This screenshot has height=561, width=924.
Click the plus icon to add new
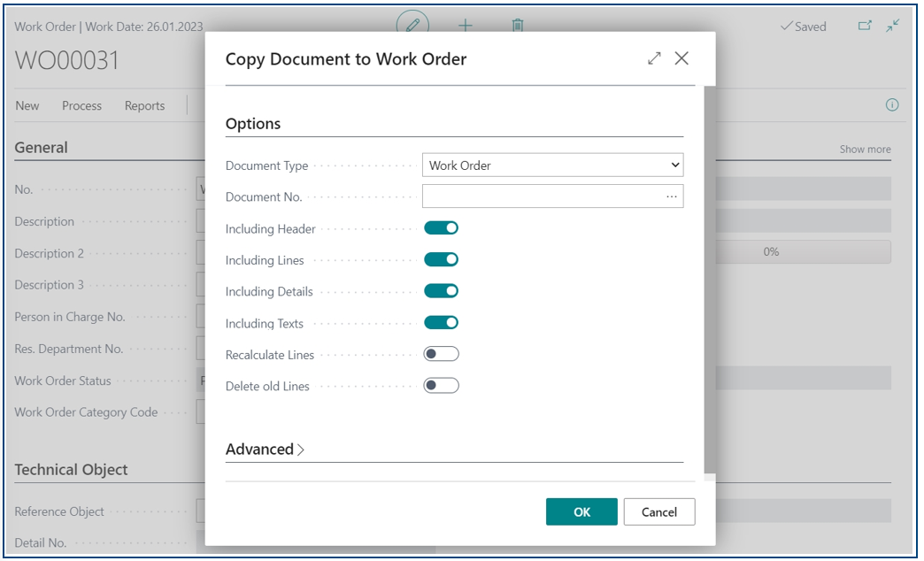tap(466, 26)
